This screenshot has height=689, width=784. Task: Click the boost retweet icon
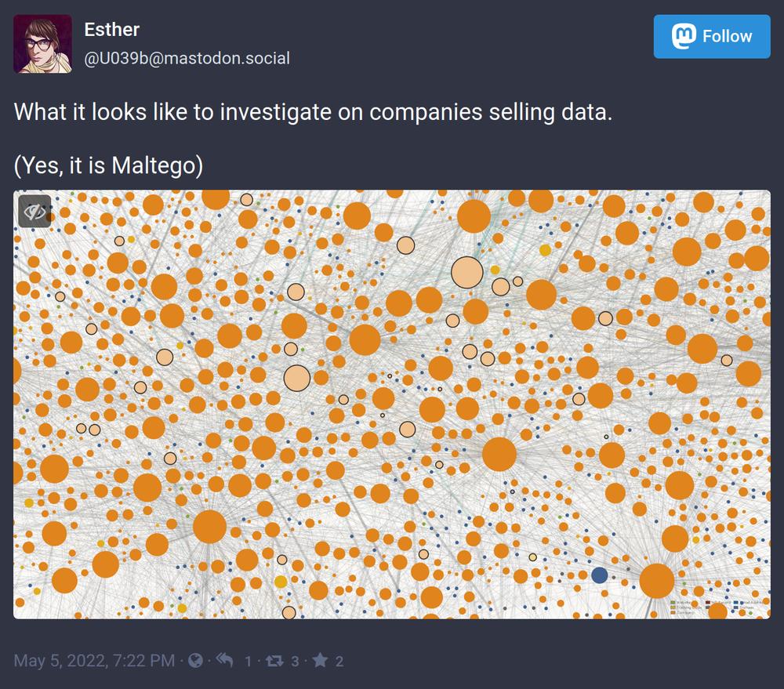tap(274, 661)
